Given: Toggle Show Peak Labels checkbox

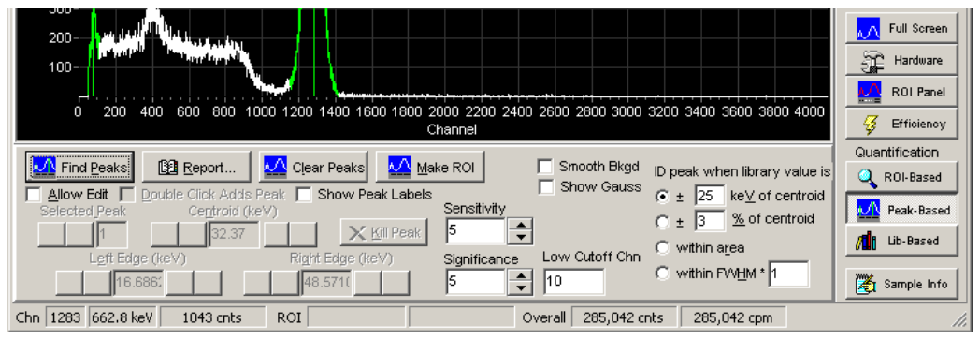Looking at the screenshot, I should 304,195.
